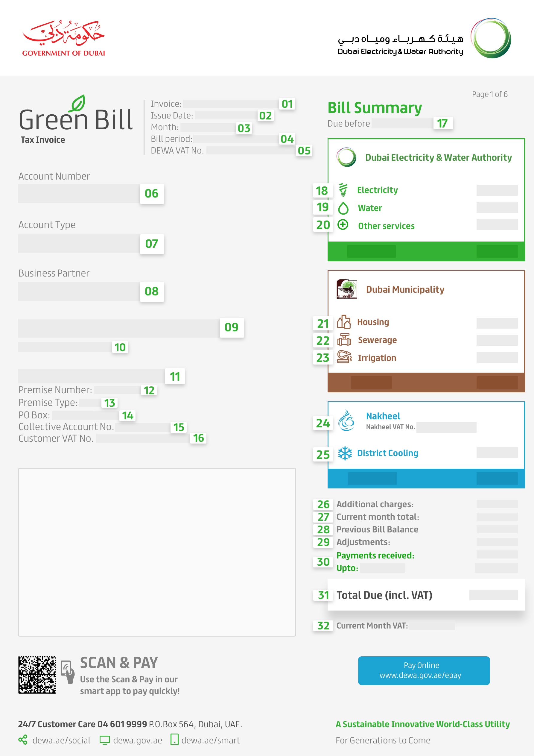534x756 pixels.
Task: Click the District Cooling snowflake icon
Action: coord(345,453)
